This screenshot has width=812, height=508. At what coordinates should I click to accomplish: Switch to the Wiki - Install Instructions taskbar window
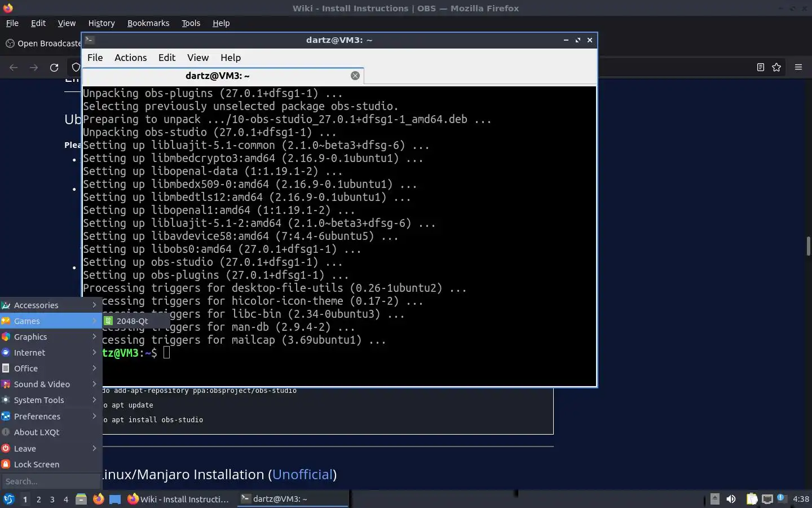coord(178,499)
